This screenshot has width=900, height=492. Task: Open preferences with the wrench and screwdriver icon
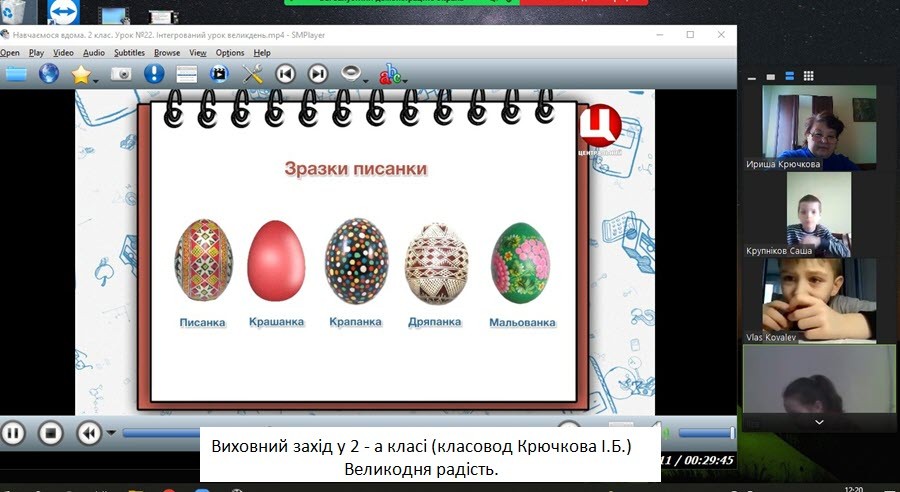[x=252, y=73]
